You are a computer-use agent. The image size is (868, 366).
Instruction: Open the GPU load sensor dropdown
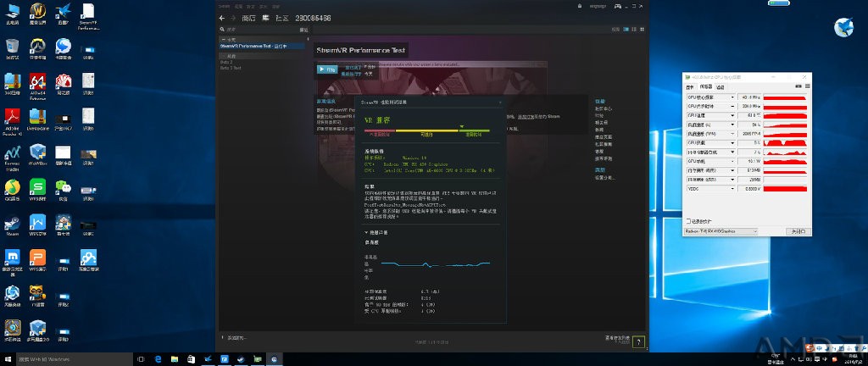(733, 143)
